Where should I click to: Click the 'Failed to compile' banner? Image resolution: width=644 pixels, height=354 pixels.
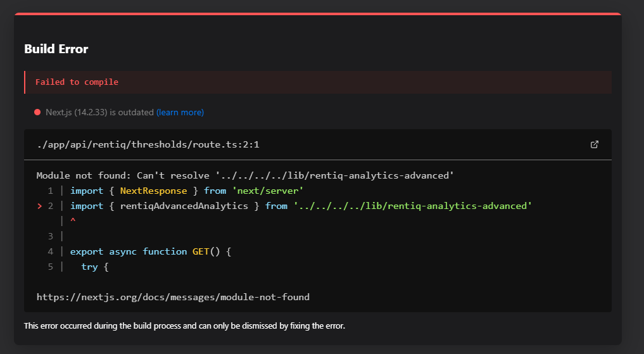(x=77, y=82)
